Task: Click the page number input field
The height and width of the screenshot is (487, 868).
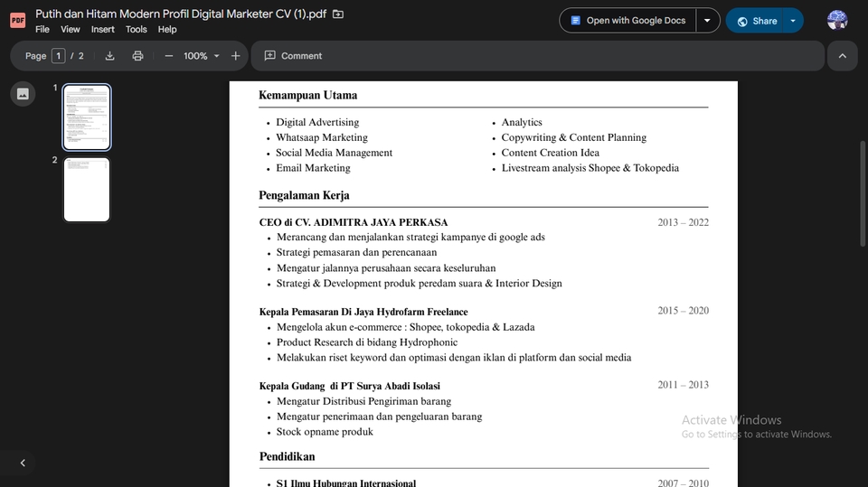Action: tap(59, 56)
